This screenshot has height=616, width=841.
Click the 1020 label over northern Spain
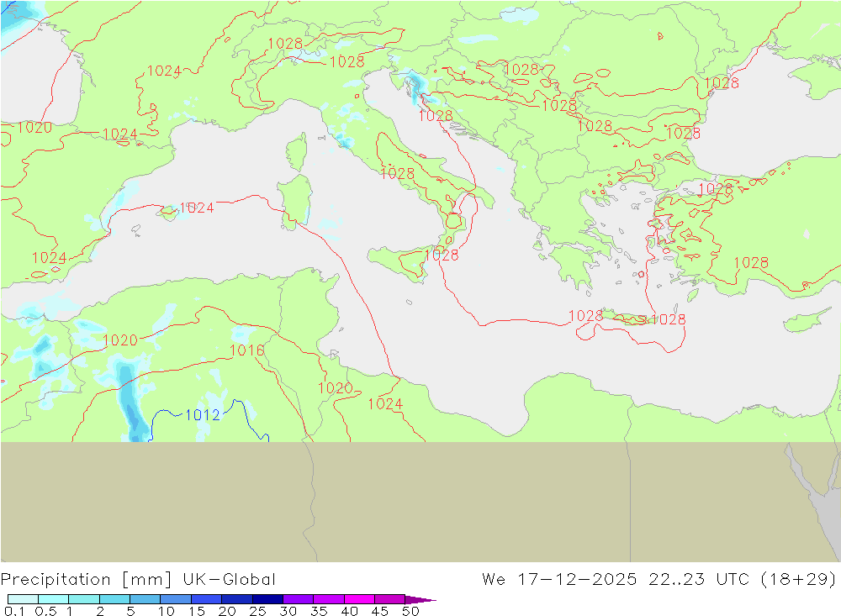coord(34,127)
